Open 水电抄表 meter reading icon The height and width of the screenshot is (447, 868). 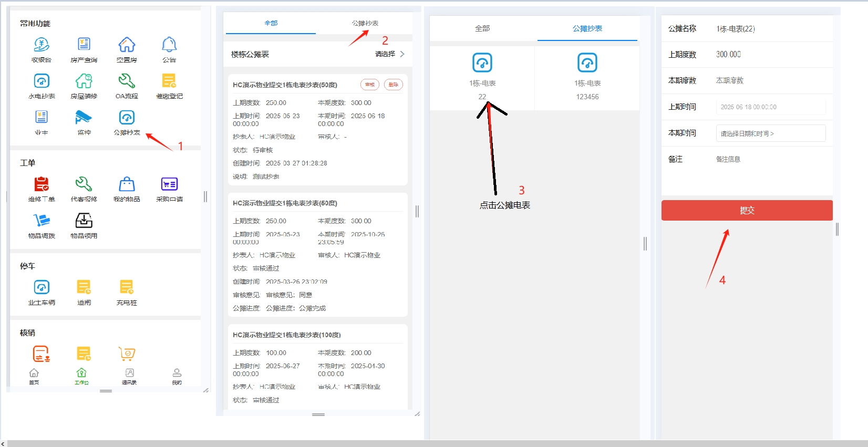click(x=42, y=82)
